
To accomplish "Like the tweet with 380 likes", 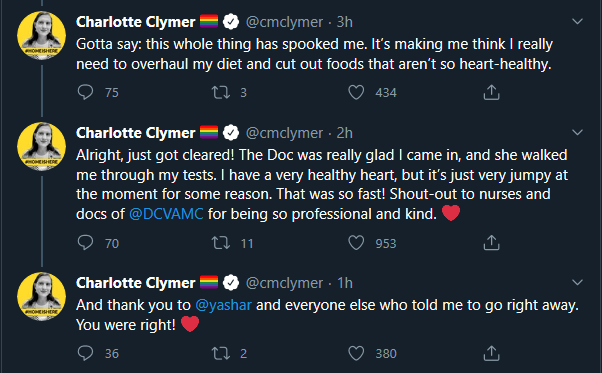I will point(356,353).
